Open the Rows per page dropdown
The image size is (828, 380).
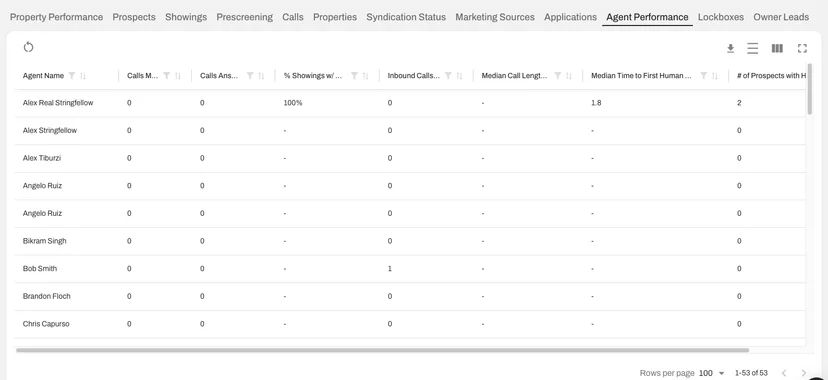tap(711, 373)
